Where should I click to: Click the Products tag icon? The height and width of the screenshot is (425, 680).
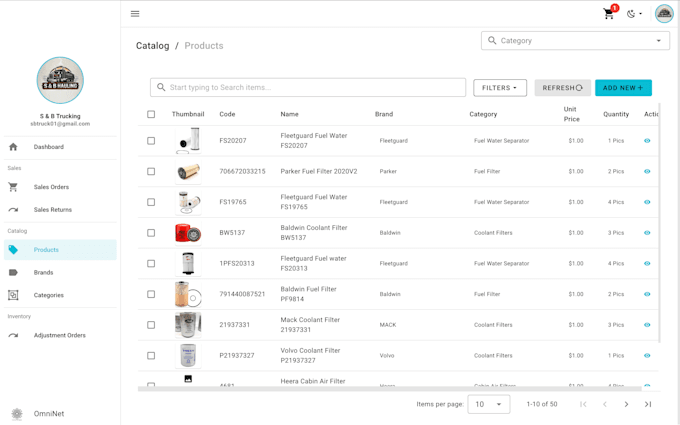tap(13, 250)
